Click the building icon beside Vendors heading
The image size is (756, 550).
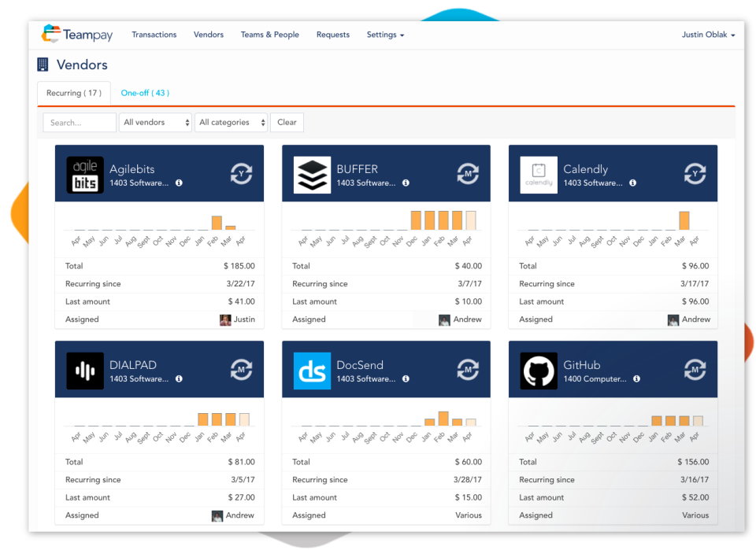point(42,65)
